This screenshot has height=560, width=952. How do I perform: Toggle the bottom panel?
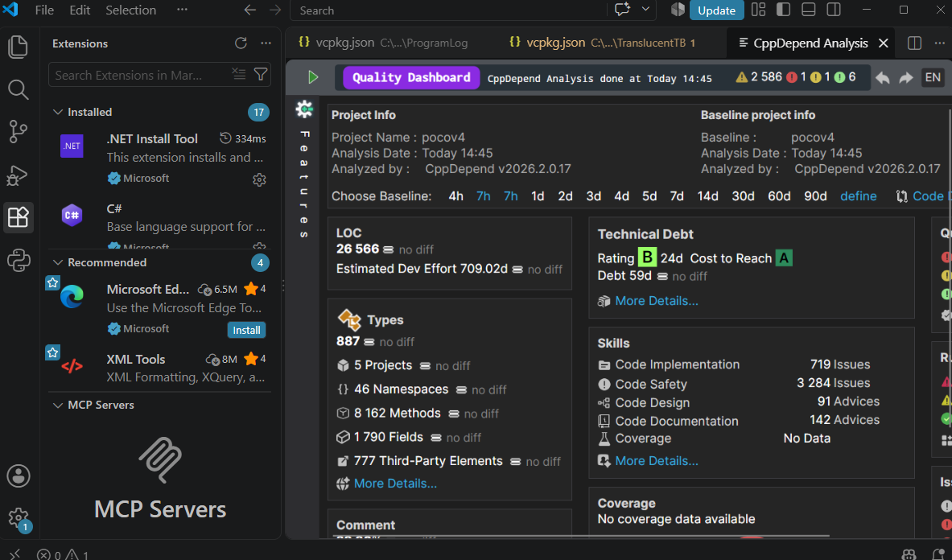click(x=808, y=10)
